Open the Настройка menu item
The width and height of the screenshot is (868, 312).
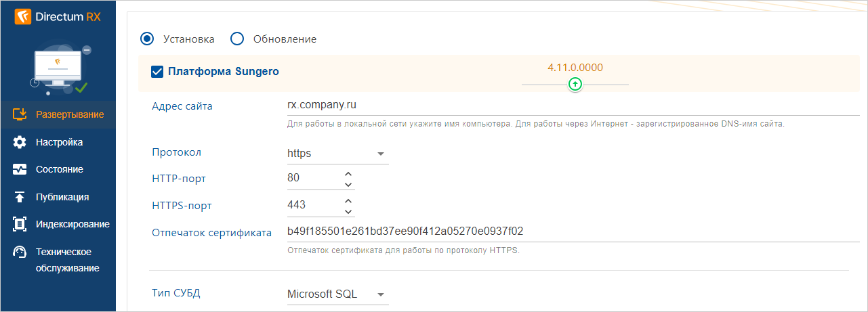tap(59, 142)
